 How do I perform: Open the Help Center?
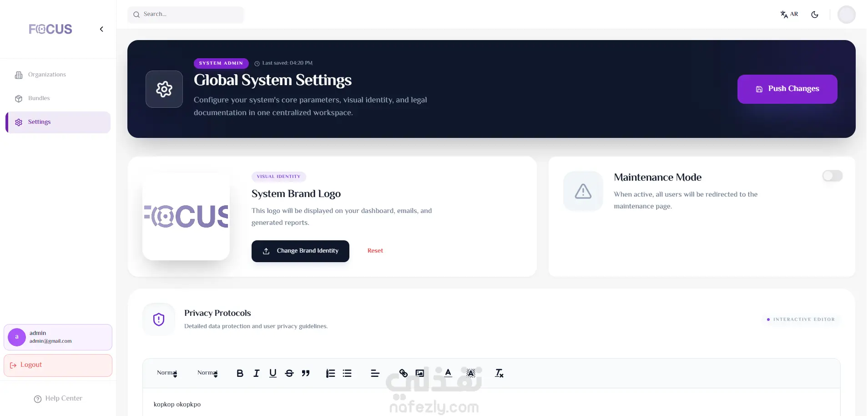58,399
